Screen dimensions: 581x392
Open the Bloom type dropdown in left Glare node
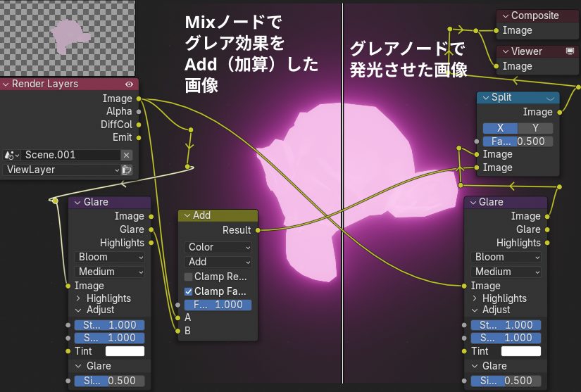tap(109, 257)
